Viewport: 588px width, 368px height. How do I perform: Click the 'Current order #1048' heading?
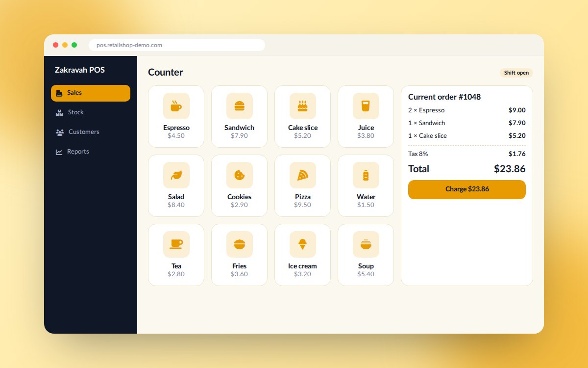[444, 97]
